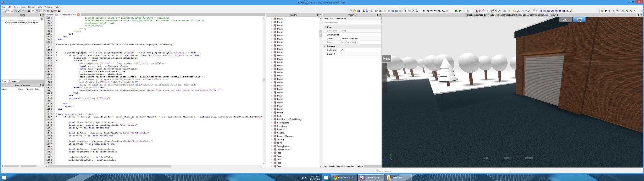Click the Cut toolbar icon
The width and height of the screenshot is (644, 181).
pyautogui.click(x=364, y=11)
